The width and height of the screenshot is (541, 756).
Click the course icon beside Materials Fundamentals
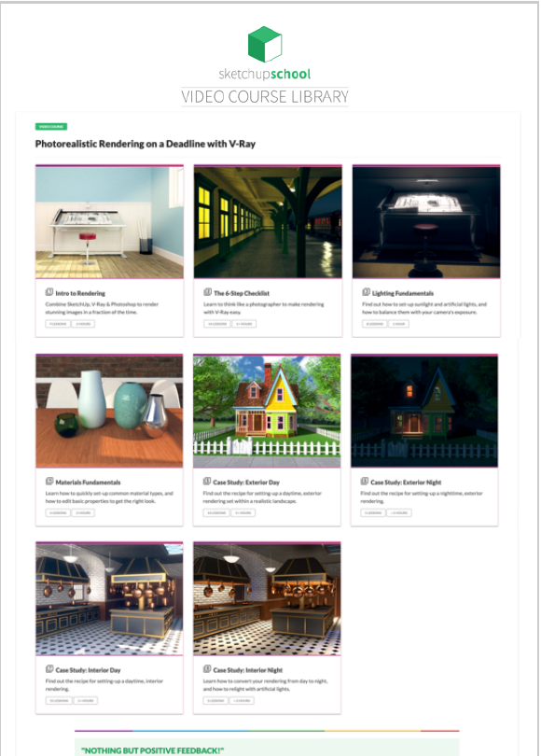click(x=49, y=482)
